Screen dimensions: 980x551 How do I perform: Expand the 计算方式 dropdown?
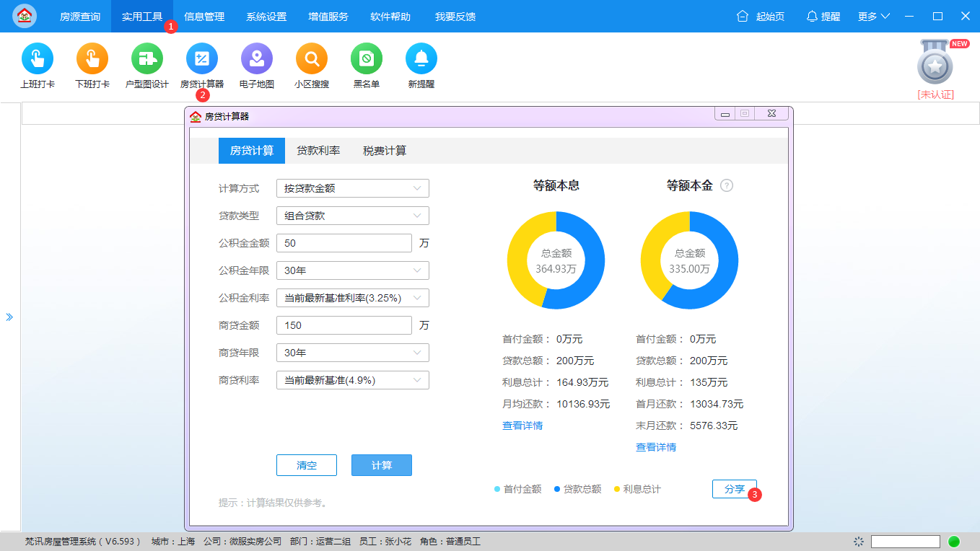click(353, 188)
